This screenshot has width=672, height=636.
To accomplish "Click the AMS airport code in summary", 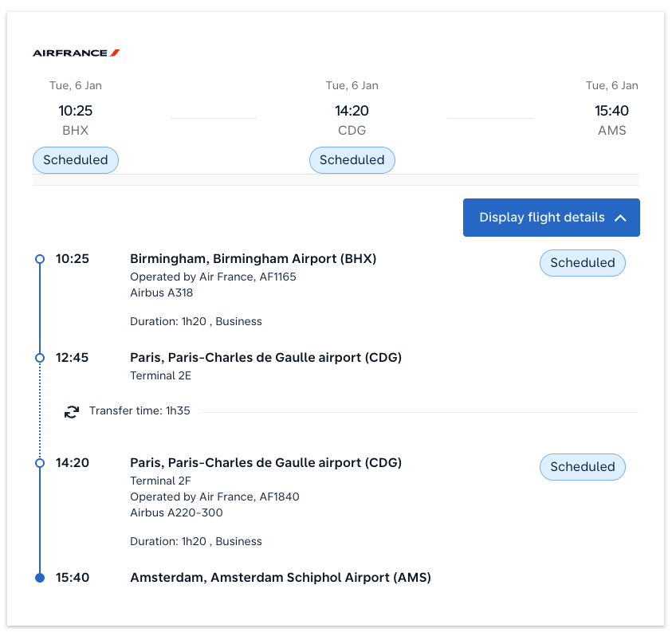I will pyautogui.click(x=611, y=131).
